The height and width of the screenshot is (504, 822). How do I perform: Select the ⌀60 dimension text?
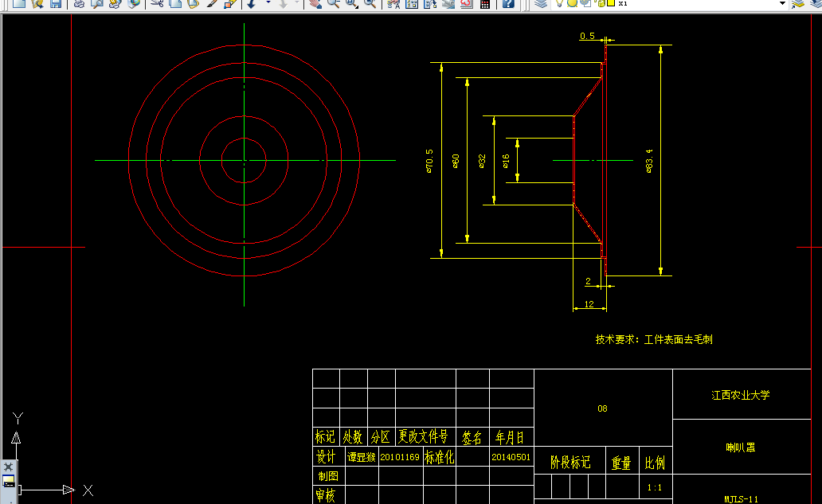pos(456,161)
